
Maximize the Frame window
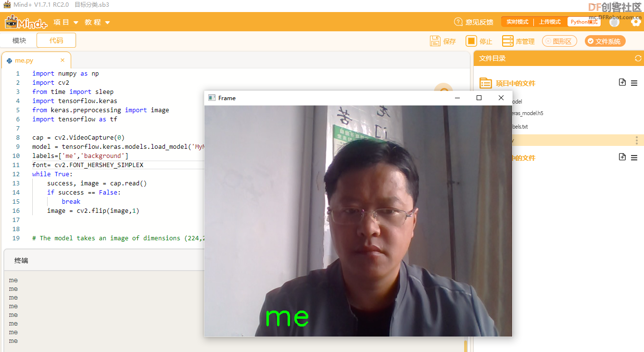coord(479,98)
